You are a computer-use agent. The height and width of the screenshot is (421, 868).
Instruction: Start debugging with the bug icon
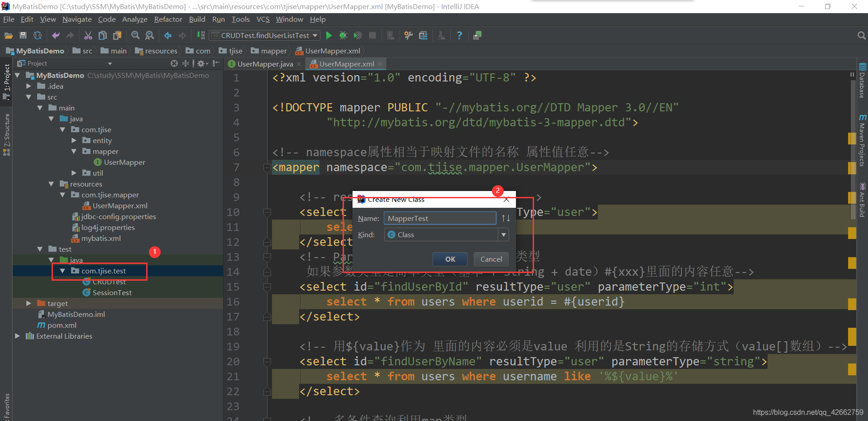pyautogui.click(x=343, y=35)
